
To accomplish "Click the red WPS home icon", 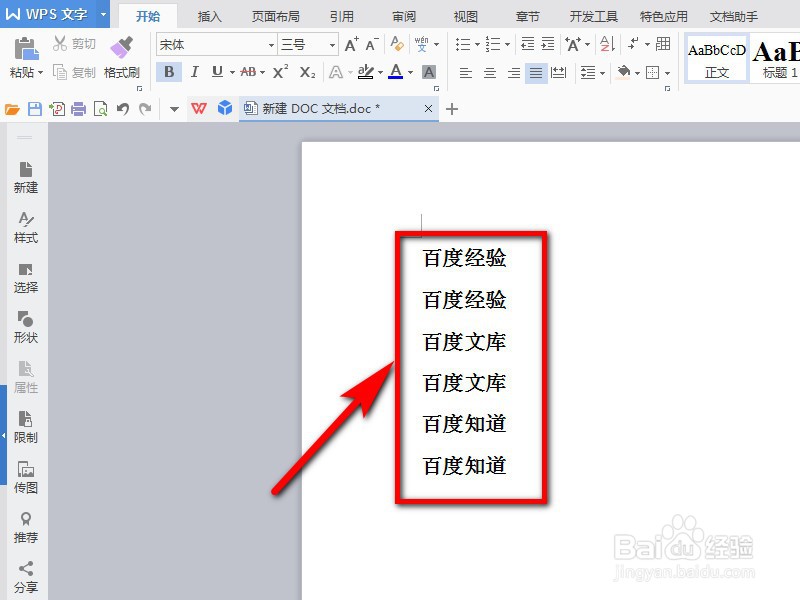I will pos(199,109).
